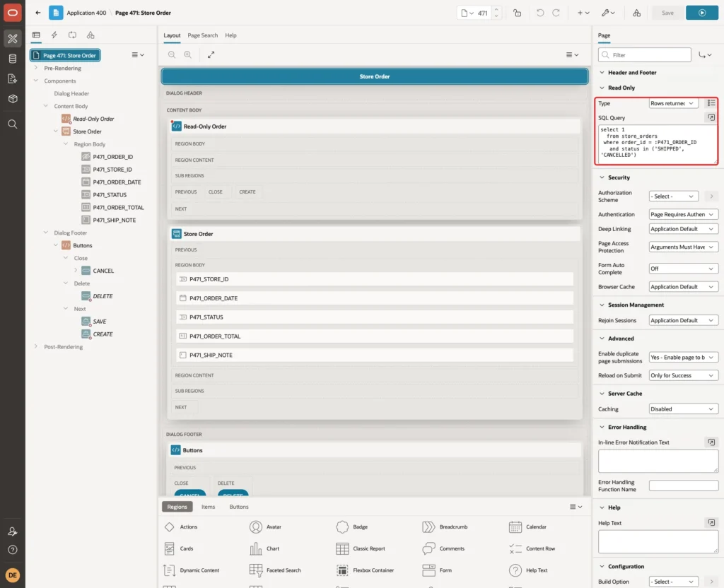724x588 pixels.
Task: Open the Help question mark icon
Action: coord(13,550)
